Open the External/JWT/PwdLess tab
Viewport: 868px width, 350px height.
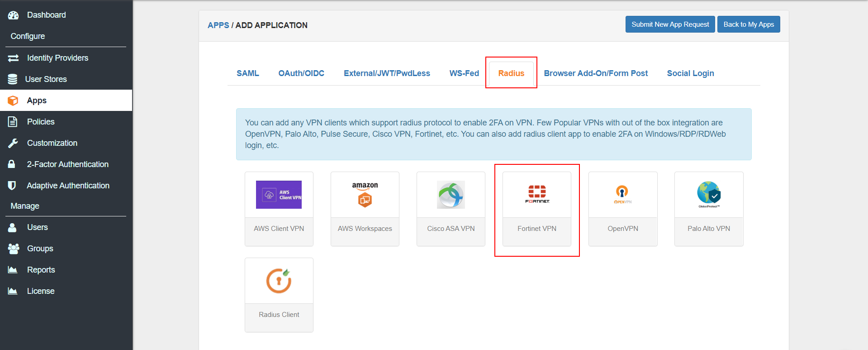387,73
